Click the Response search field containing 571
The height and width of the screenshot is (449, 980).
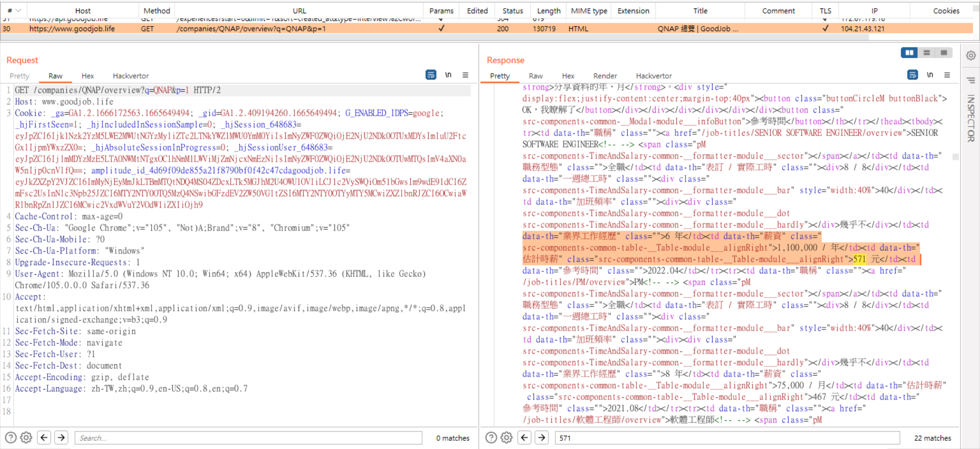tap(727, 438)
